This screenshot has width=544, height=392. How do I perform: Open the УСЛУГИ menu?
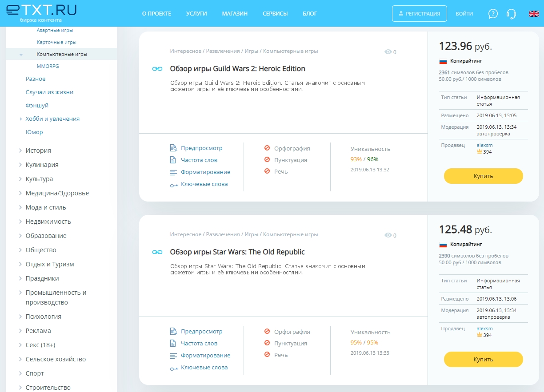pyautogui.click(x=196, y=14)
